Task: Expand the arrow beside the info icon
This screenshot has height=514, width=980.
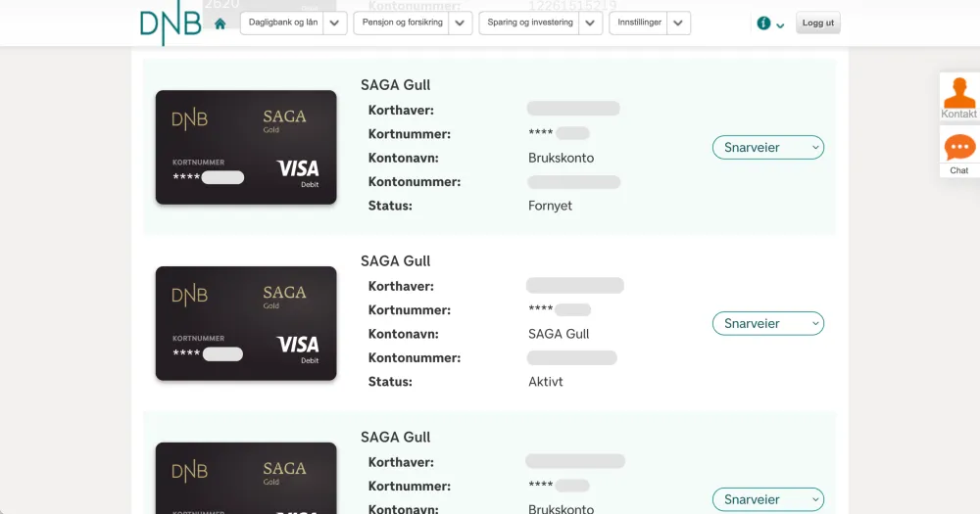Action: (x=780, y=25)
